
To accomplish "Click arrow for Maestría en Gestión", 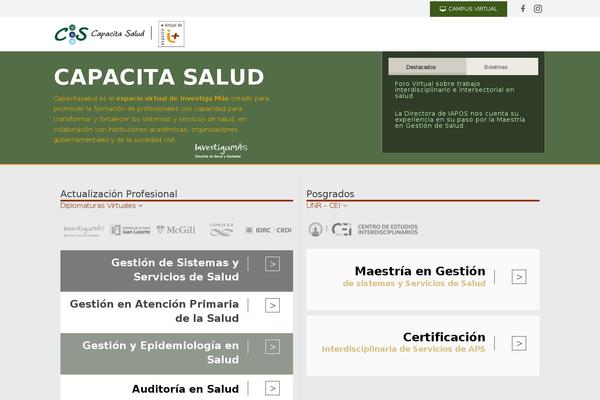I will click(x=519, y=277).
